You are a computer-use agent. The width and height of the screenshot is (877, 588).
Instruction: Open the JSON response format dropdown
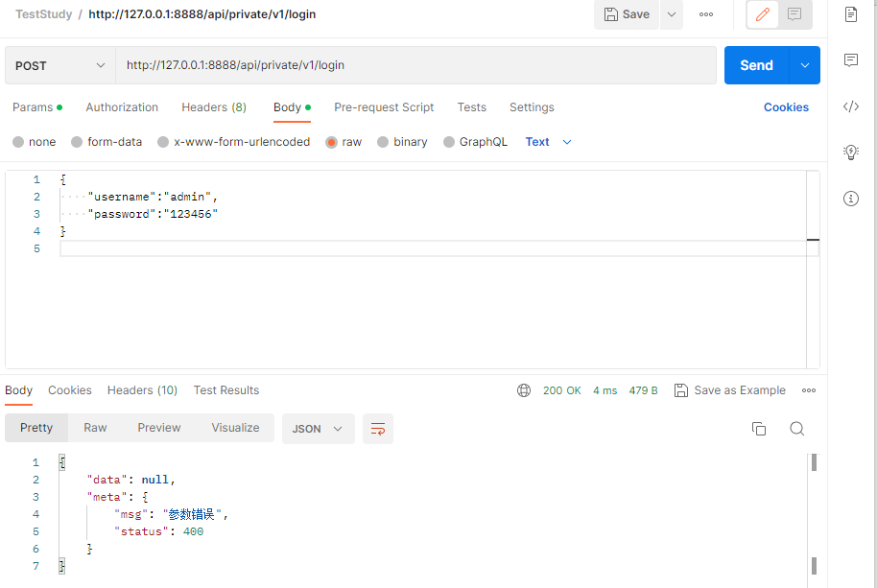318,429
